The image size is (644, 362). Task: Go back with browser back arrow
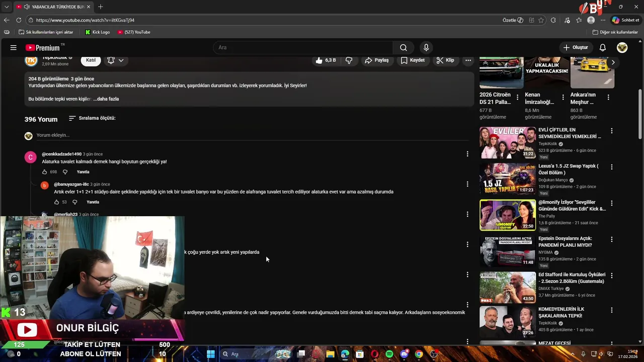(7, 20)
